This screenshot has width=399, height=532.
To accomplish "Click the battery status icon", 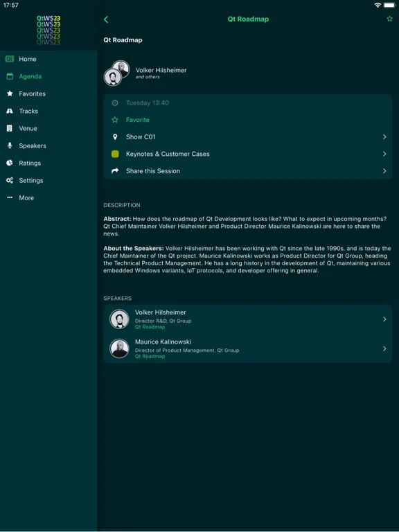I will click(x=389, y=5).
